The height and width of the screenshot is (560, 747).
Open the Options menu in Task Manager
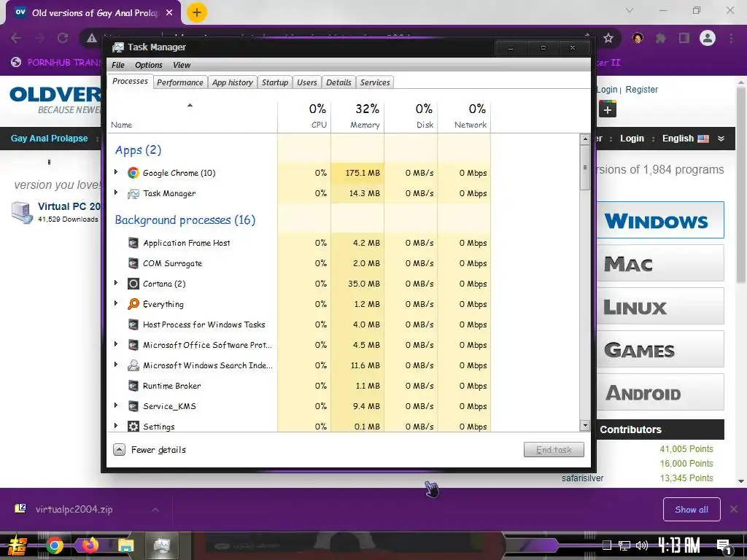pyautogui.click(x=149, y=65)
